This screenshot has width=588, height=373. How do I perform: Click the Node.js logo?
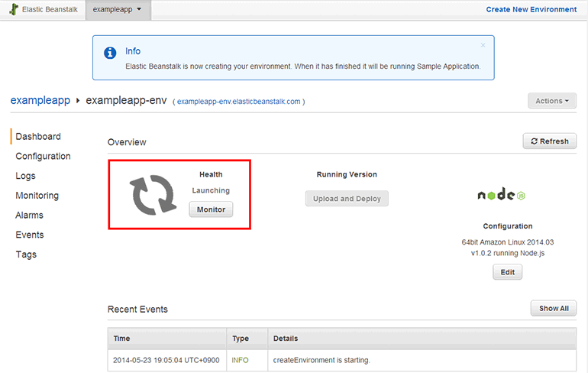[501, 195]
